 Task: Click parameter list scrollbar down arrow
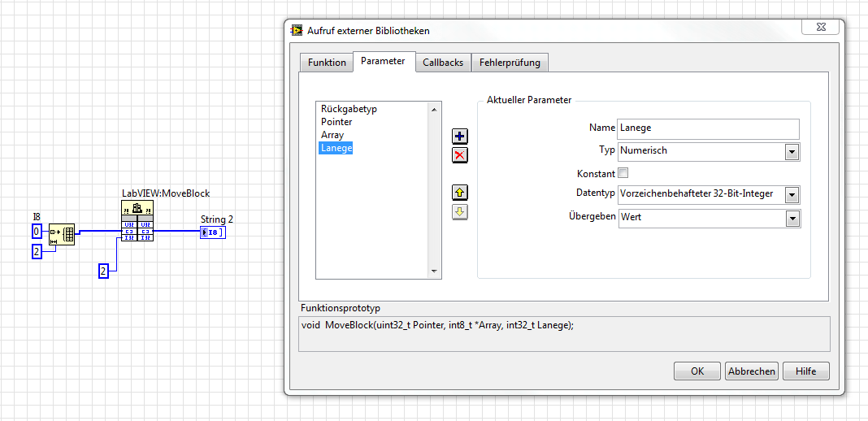click(434, 271)
